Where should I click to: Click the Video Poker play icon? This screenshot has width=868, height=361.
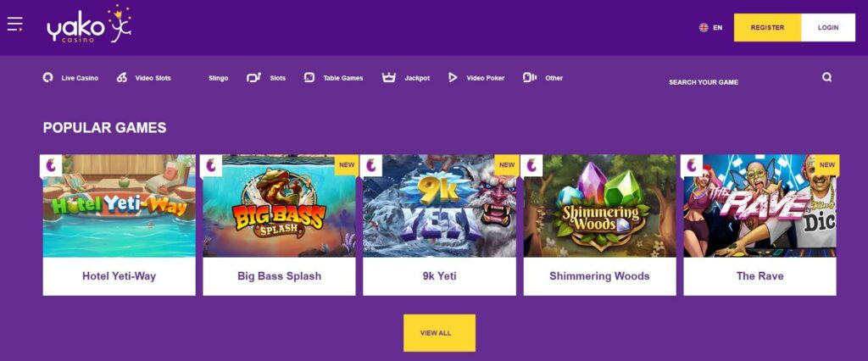(453, 77)
